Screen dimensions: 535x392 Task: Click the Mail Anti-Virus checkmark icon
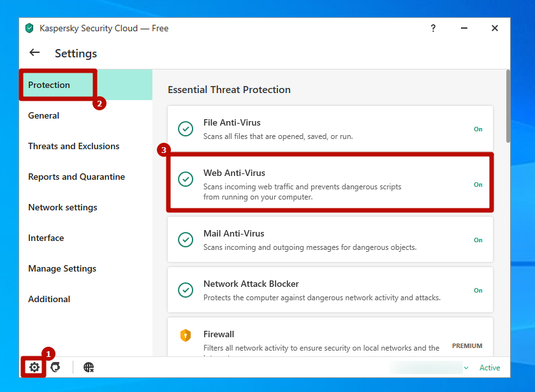[185, 240]
